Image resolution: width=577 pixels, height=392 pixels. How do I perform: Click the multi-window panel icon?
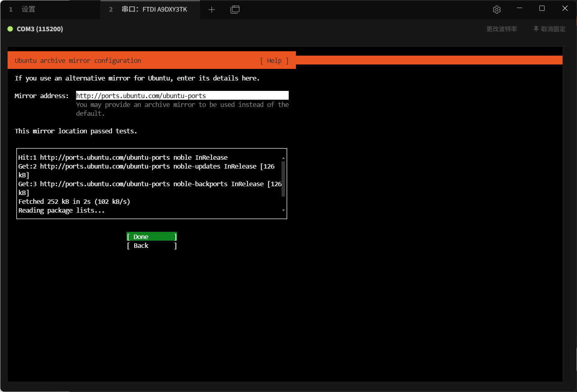235,10
